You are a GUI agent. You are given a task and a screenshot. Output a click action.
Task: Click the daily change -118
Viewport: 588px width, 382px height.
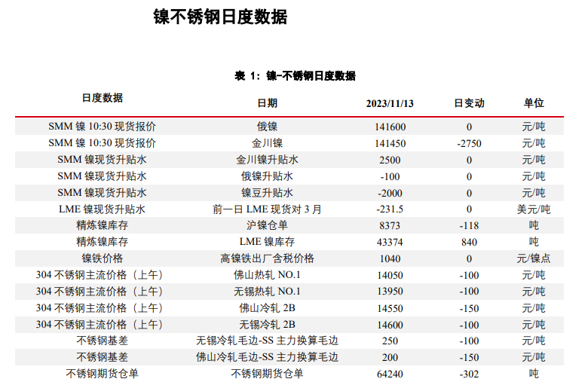tap(469, 226)
